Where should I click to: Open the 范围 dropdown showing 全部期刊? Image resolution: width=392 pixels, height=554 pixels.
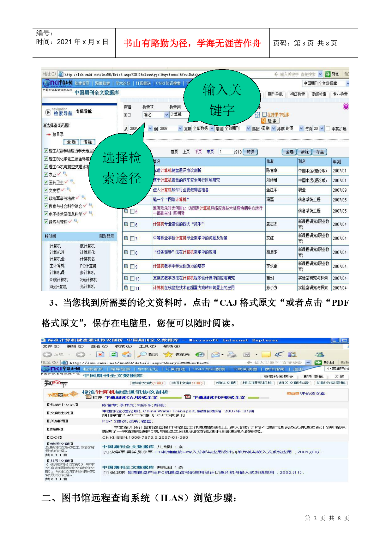pos(237,129)
